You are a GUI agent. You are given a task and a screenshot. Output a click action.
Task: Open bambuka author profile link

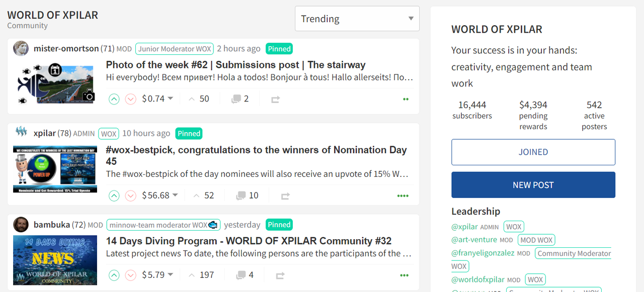pos(52,225)
